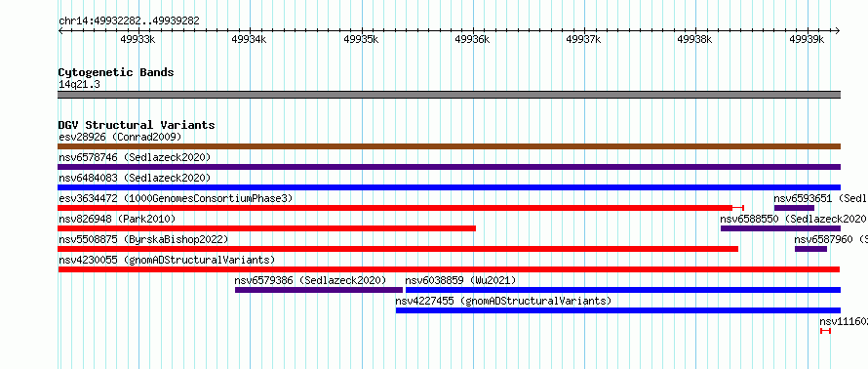868x369 pixels.
Task: Click the chr14:49932282..49939282 region label
Action: click(129, 21)
